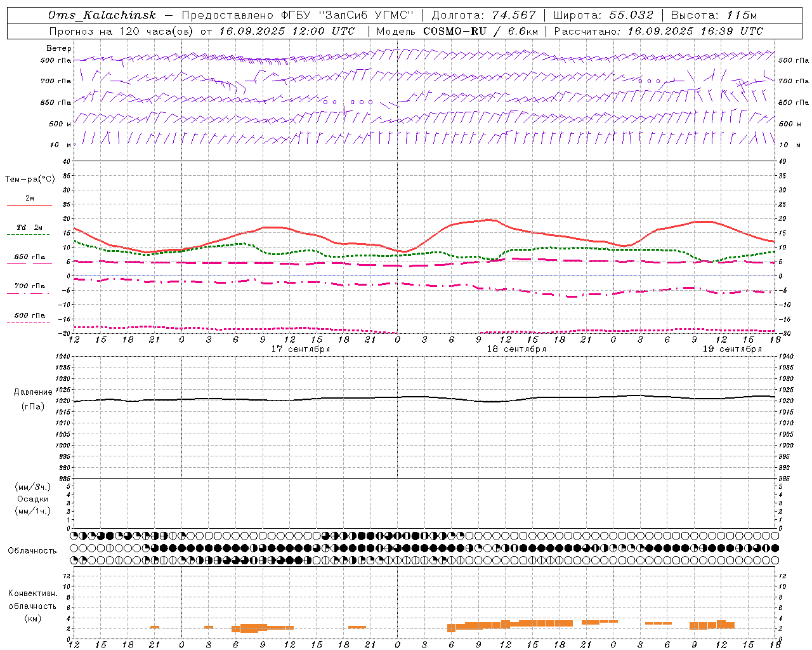Screen dimensions: 812x650
Task: Click the '17 сентября' date label
Action: click(301, 349)
